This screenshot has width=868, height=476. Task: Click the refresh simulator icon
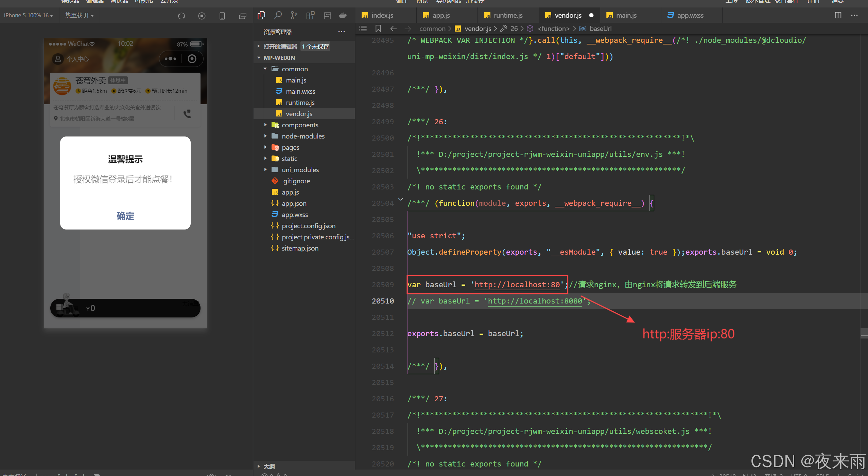(x=181, y=16)
